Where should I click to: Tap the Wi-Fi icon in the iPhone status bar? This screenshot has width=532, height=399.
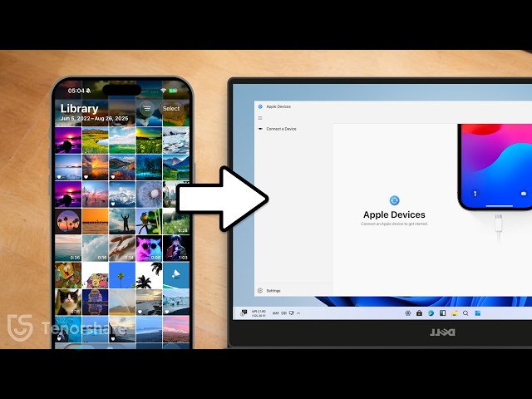click(163, 91)
